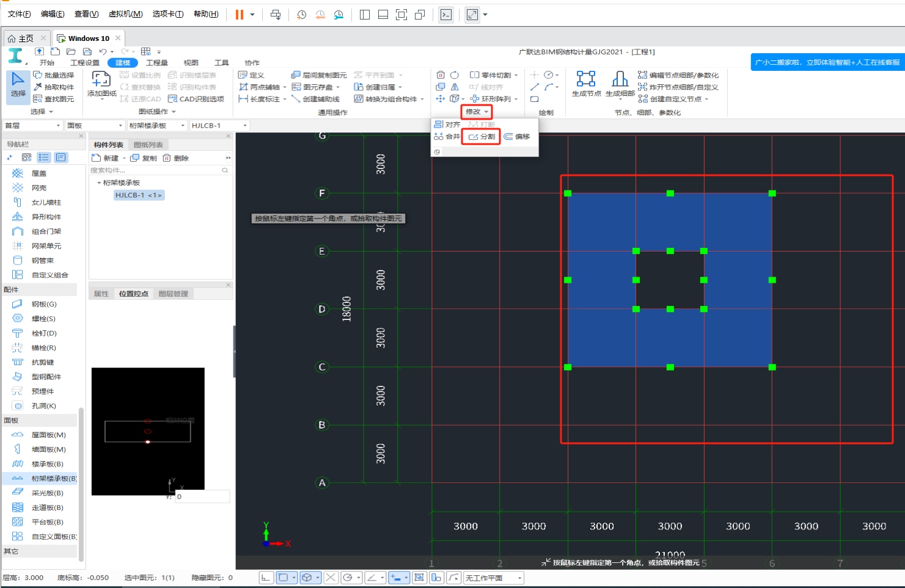Select 创建辅助线 auxiliary line tool
The height and width of the screenshot is (588, 905).
point(316,99)
